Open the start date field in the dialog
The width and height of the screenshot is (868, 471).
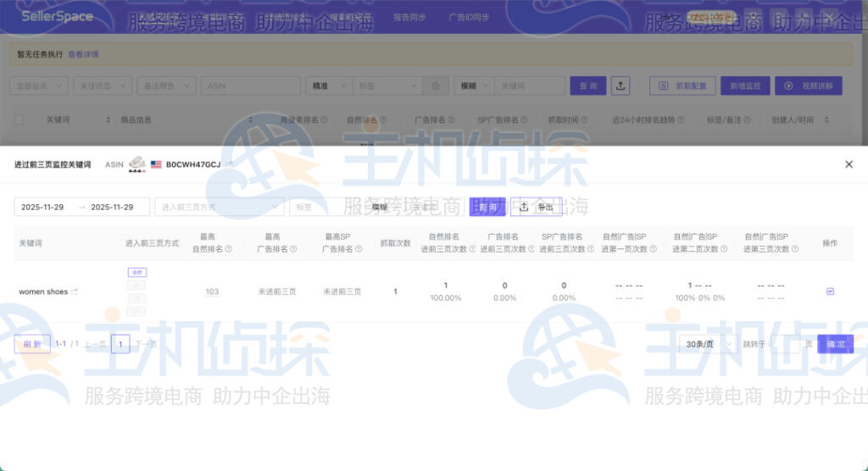(x=42, y=207)
